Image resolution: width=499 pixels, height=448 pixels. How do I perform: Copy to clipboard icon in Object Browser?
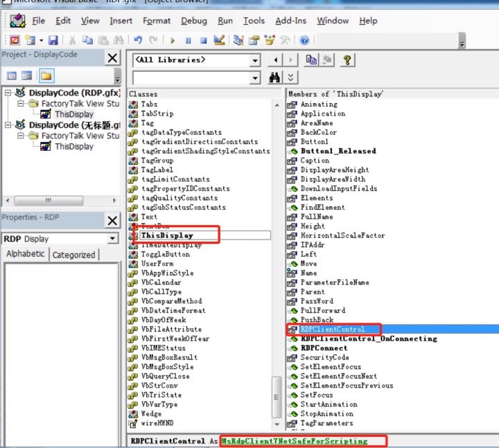[311, 60]
